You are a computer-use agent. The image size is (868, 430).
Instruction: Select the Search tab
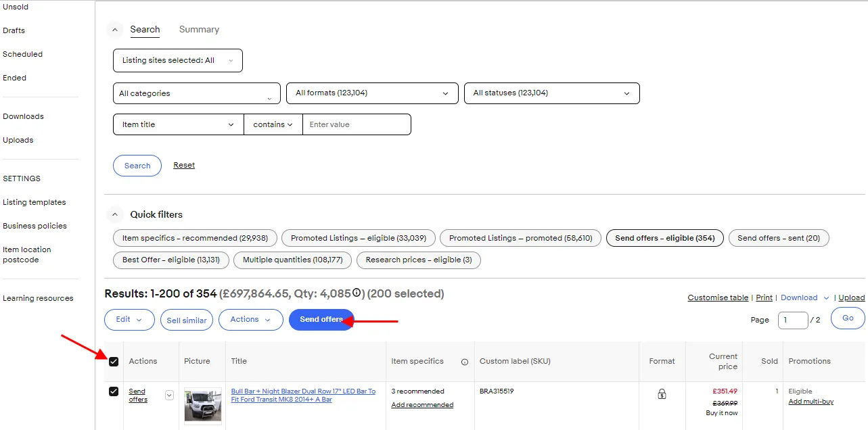145,29
